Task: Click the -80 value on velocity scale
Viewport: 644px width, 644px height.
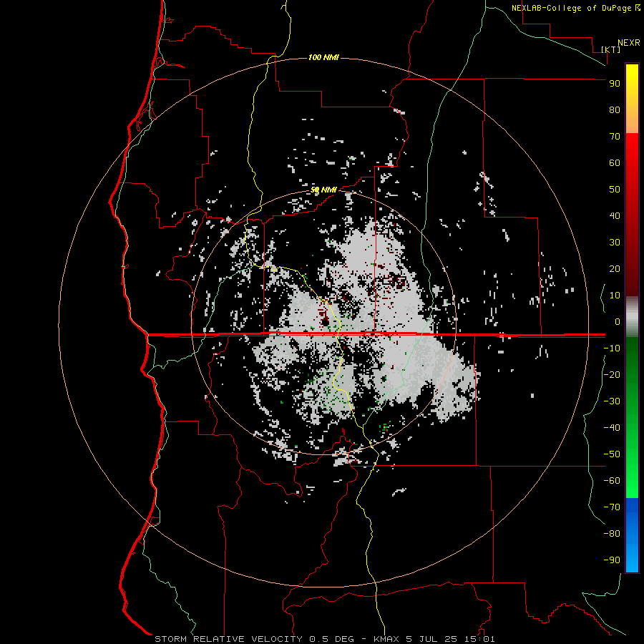Action: point(612,534)
